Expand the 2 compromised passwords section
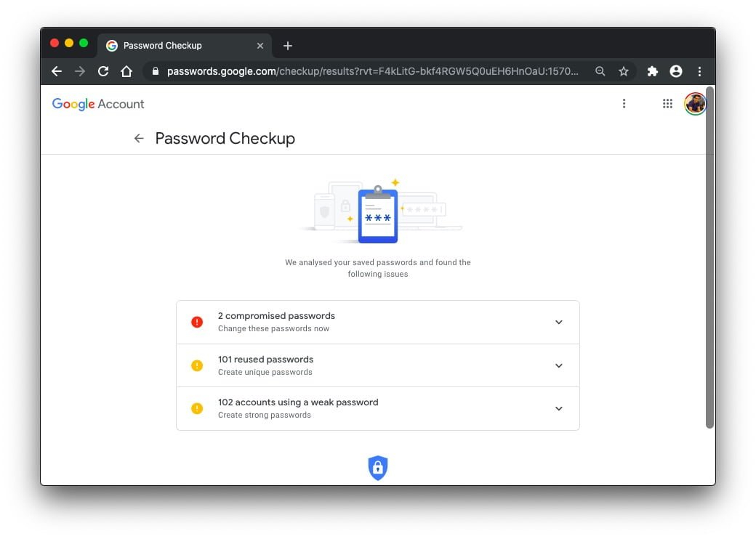 point(559,321)
